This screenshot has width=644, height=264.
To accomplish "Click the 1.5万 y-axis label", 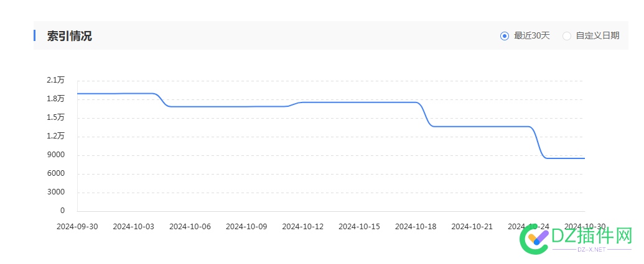I will click(x=55, y=117).
